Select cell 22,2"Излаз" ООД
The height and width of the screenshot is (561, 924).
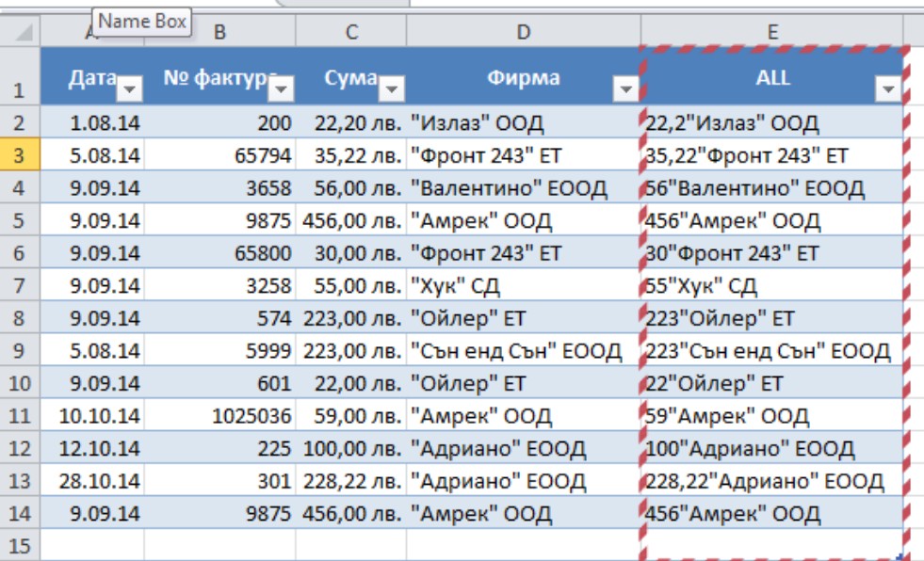click(772, 122)
